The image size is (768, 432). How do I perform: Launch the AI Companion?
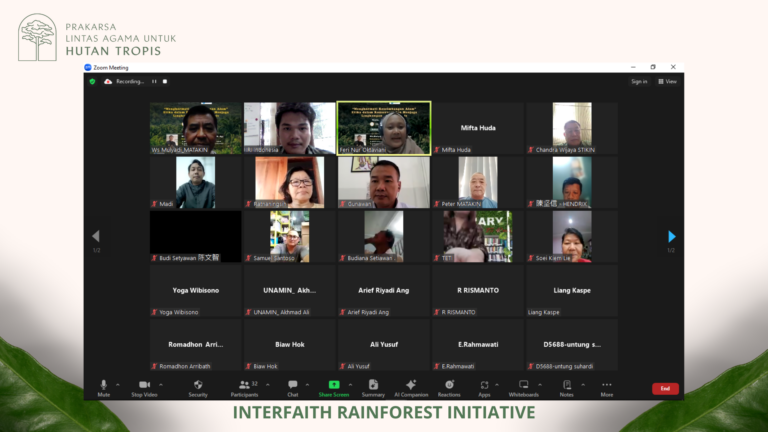pos(411,386)
